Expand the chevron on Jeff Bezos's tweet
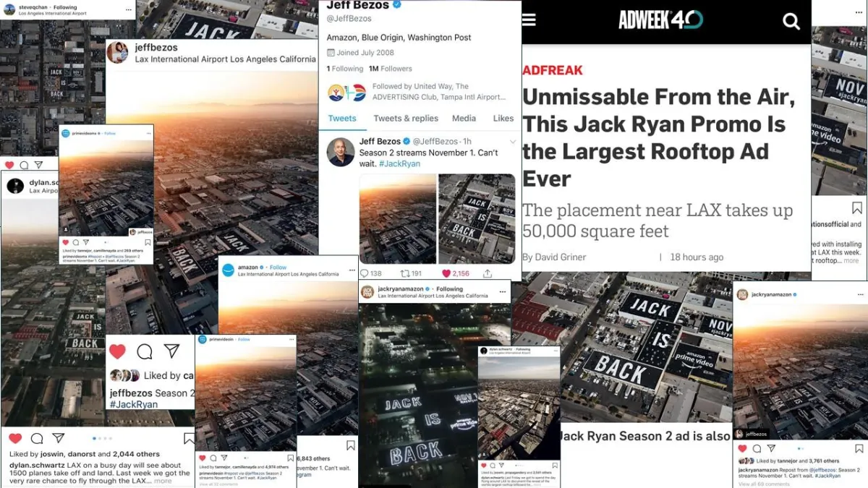868x488 pixels. coord(512,142)
